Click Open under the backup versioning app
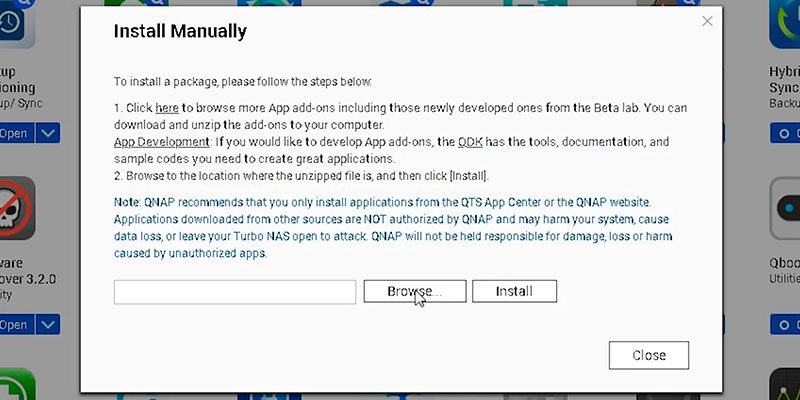800x400 pixels. point(16,133)
